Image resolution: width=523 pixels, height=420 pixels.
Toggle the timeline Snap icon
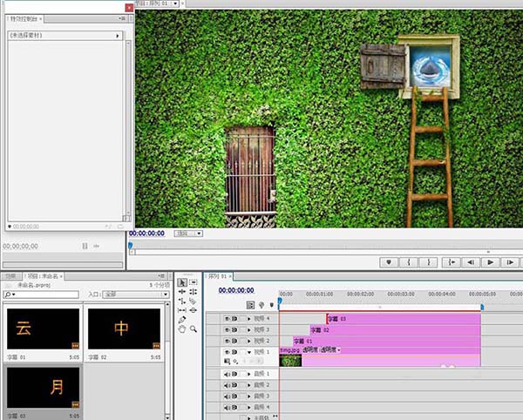251,305
